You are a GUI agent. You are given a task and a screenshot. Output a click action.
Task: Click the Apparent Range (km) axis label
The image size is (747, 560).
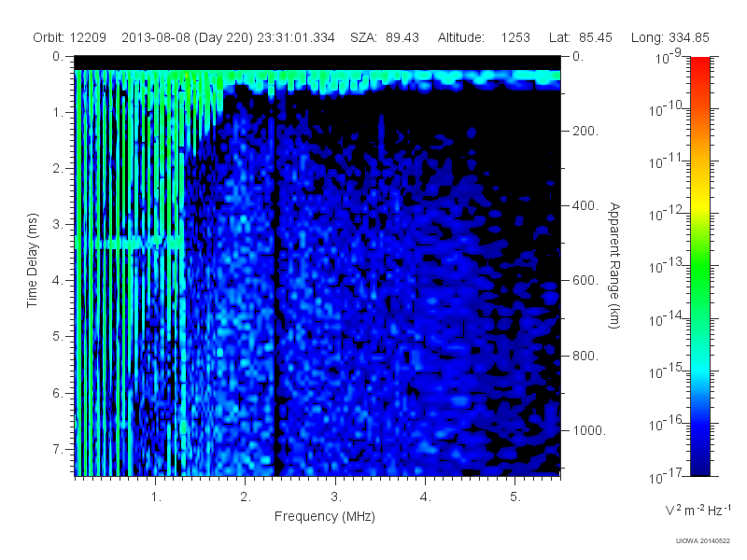point(614,265)
